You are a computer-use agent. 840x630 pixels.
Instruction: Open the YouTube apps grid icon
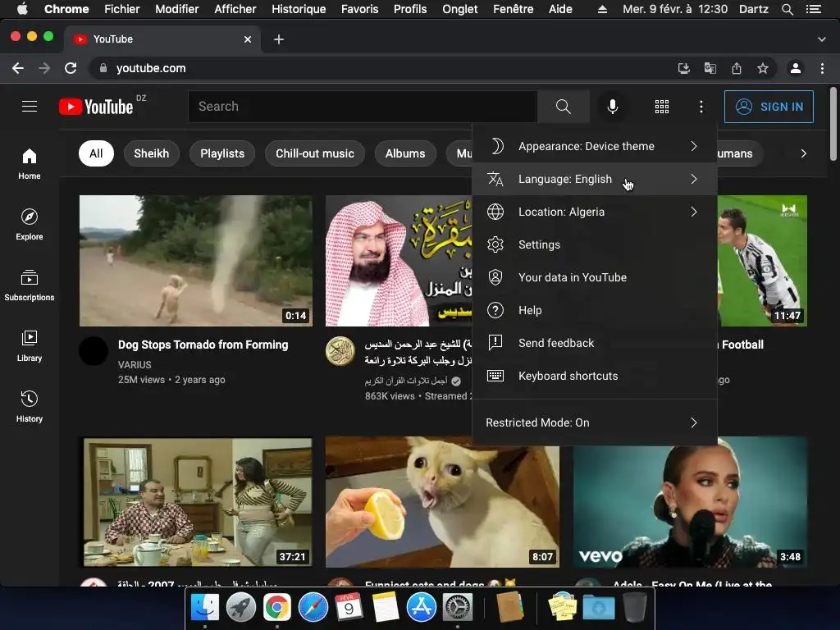point(662,107)
